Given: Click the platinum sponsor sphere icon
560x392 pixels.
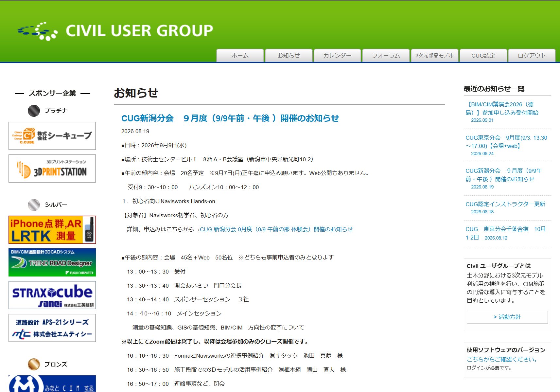Looking at the screenshot, I should tap(34, 111).
